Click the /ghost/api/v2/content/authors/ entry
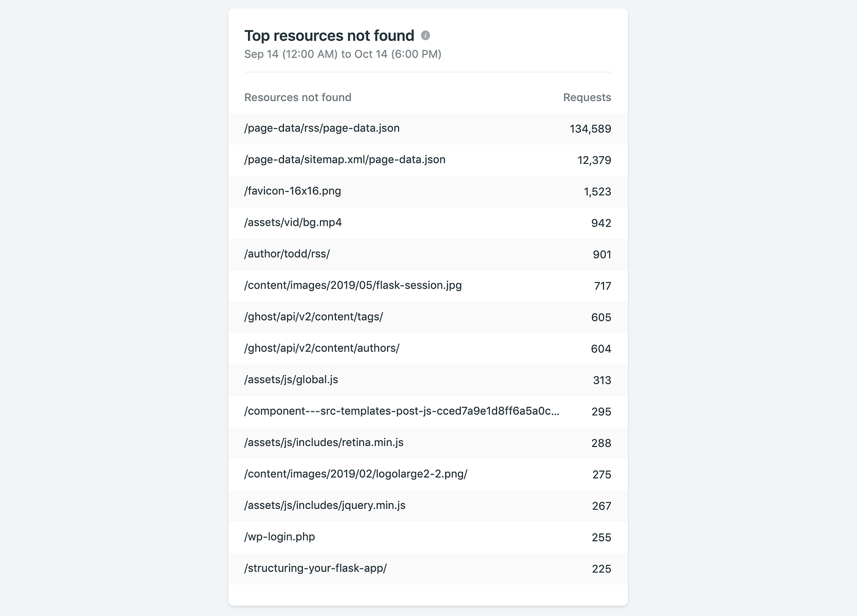The width and height of the screenshot is (857, 616). 322,348
